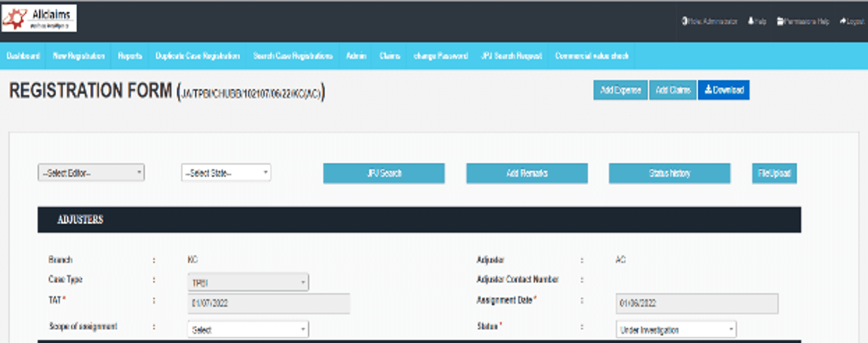The image size is (868, 343).
Task: Select Search Case Registrations in navbar
Action: coord(293,56)
